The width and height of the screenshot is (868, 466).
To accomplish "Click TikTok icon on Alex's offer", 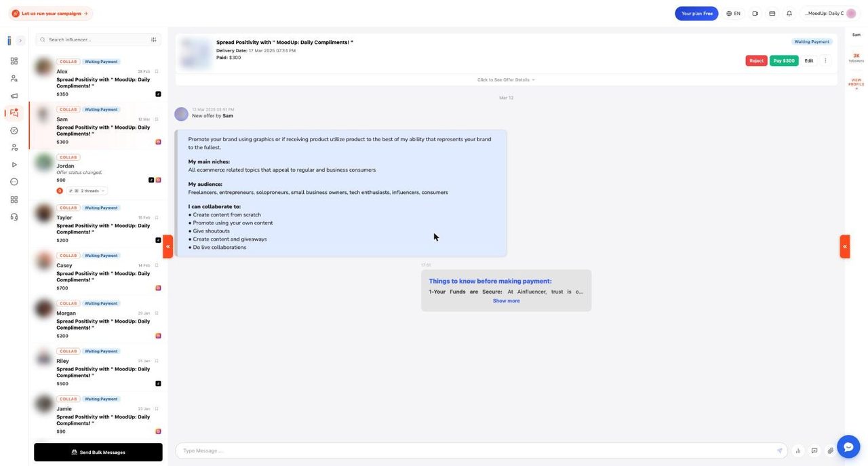I will [158, 94].
